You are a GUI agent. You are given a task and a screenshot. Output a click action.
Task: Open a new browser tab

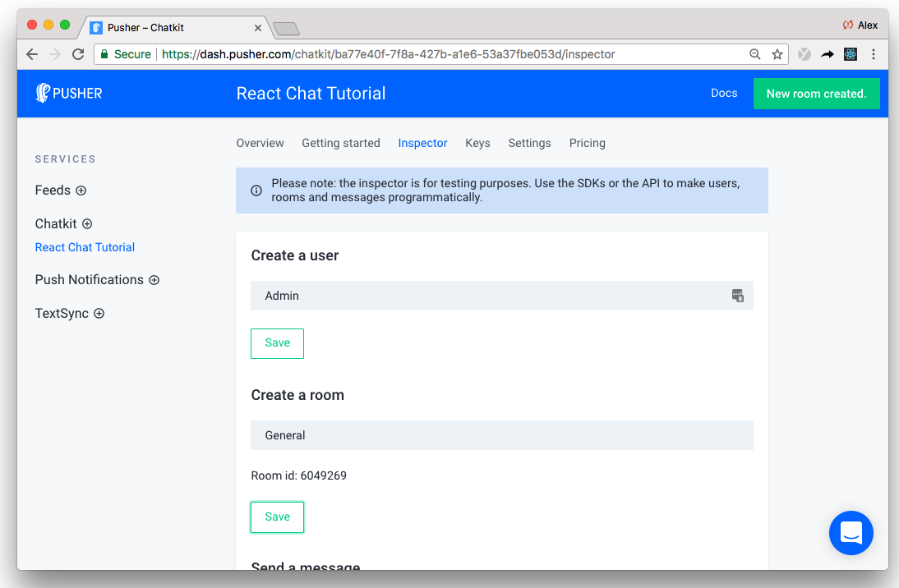pyautogui.click(x=286, y=29)
